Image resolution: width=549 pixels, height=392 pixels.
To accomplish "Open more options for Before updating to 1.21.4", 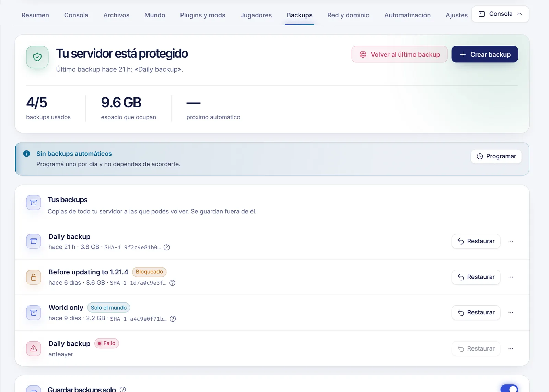I will [x=511, y=277].
